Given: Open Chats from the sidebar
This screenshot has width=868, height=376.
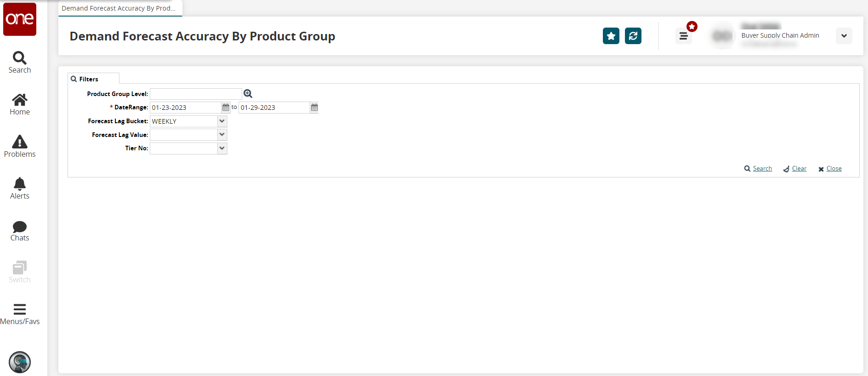Looking at the screenshot, I should (20, 230).
